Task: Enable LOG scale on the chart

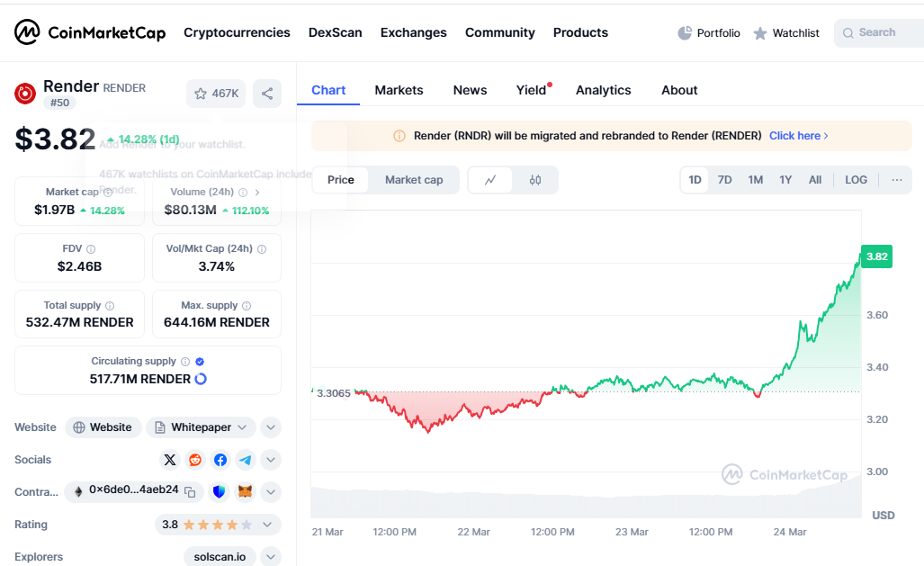Action: tap(856, 180)
